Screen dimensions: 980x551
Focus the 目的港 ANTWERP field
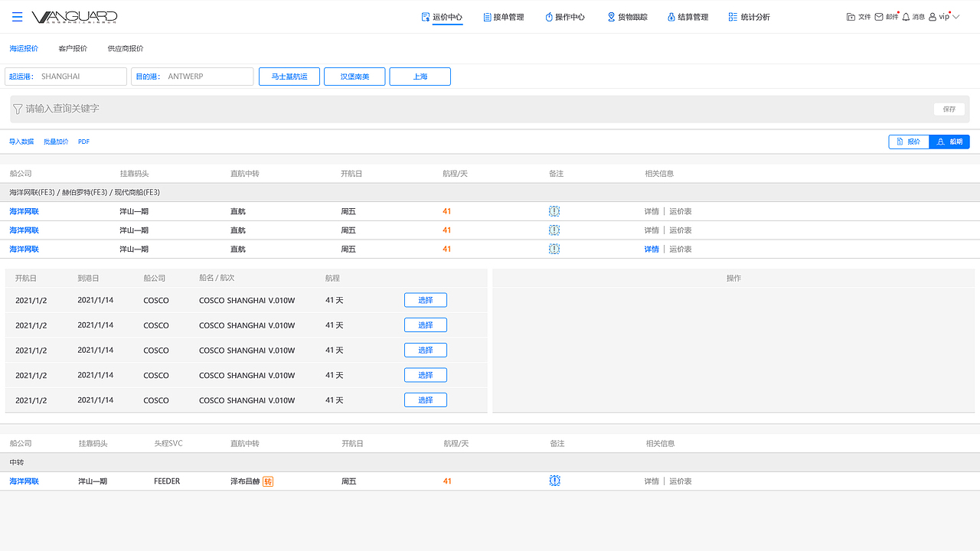pos(192,77)
